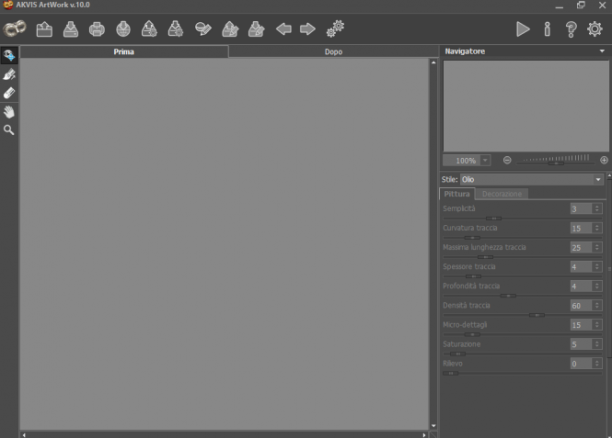
Task: Click the Densità traccia slider handle
Action: pyautogui.click(x=537, y=315)
